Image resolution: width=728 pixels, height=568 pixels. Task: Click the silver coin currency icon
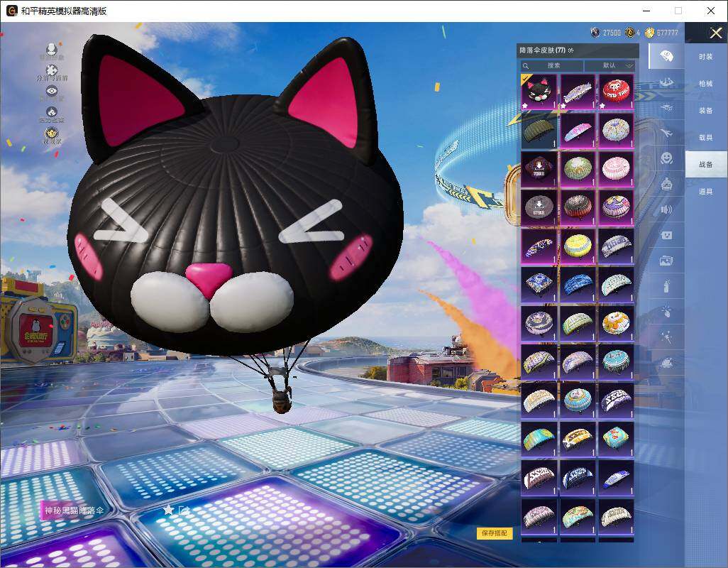(x=595, y=32)
